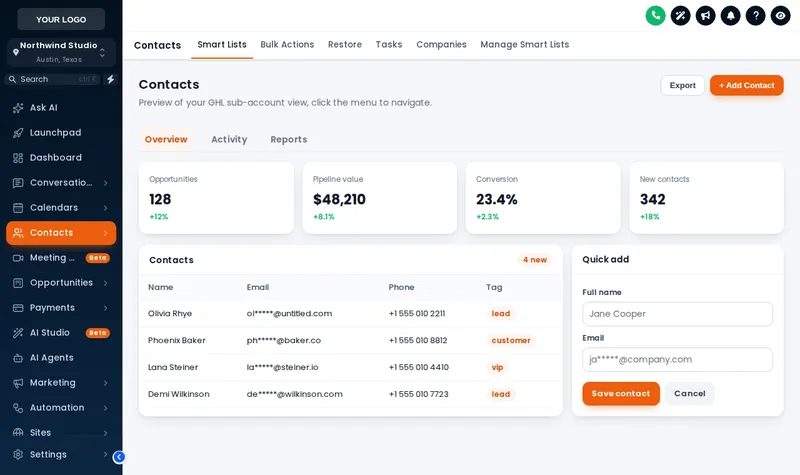This screenshot has width=800, height=475.
Task: Click the Automation workflow icon
Action: point(18,408)
